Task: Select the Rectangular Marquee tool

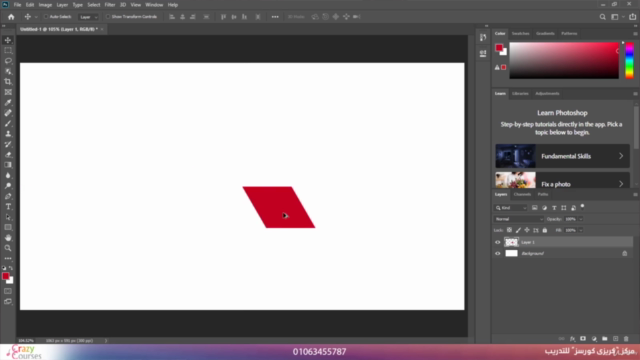Action: tap(8, 51)
